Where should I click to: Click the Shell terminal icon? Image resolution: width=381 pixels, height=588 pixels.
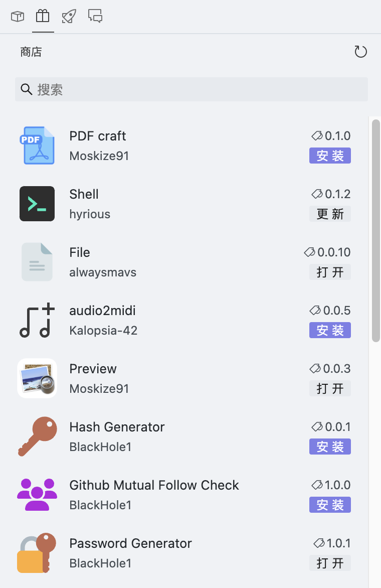pos(37,204)
